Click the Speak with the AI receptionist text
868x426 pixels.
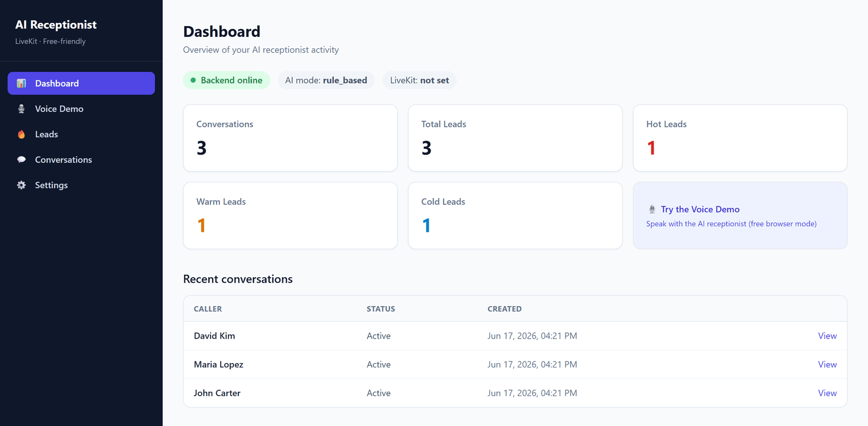731,224
